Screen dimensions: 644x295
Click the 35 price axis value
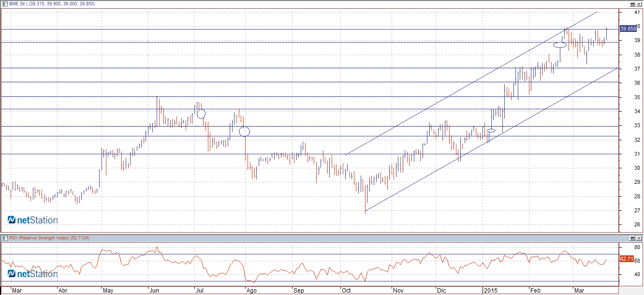click(x=638, y=97)
